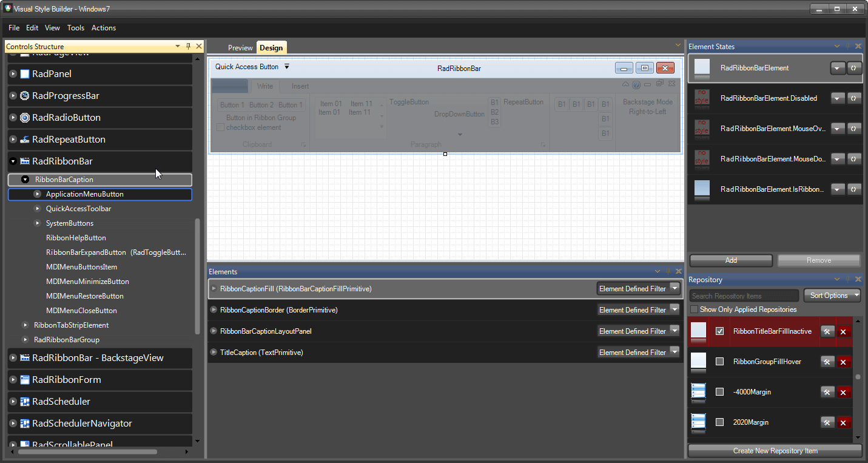868x463 pixels.
Task: Expand the QuickAccessToolbar tree node
Action: coord(38,209)
